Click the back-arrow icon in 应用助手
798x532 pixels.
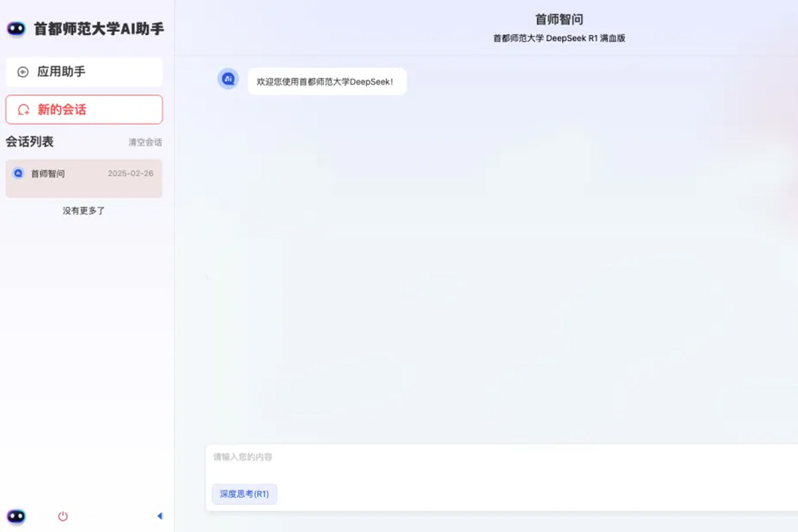click(23, 72)
